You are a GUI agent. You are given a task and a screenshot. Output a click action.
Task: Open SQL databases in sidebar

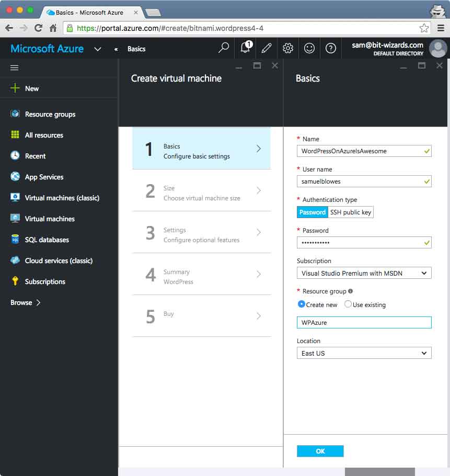point(47,240)
